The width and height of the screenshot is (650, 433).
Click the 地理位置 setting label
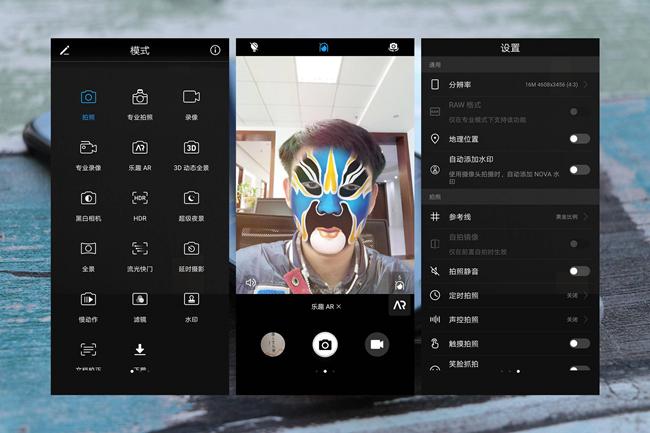click(463, 139)
